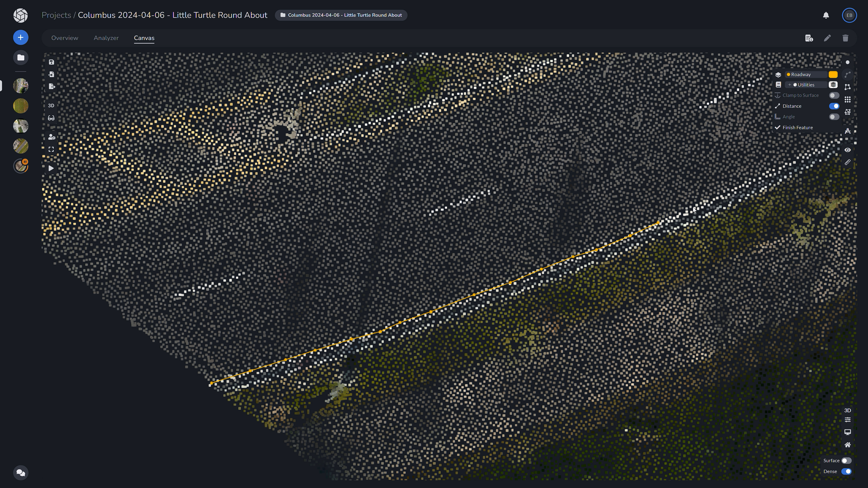
Task: Select the save/export icon in toolbar
Action: click(x=51, y=62)
